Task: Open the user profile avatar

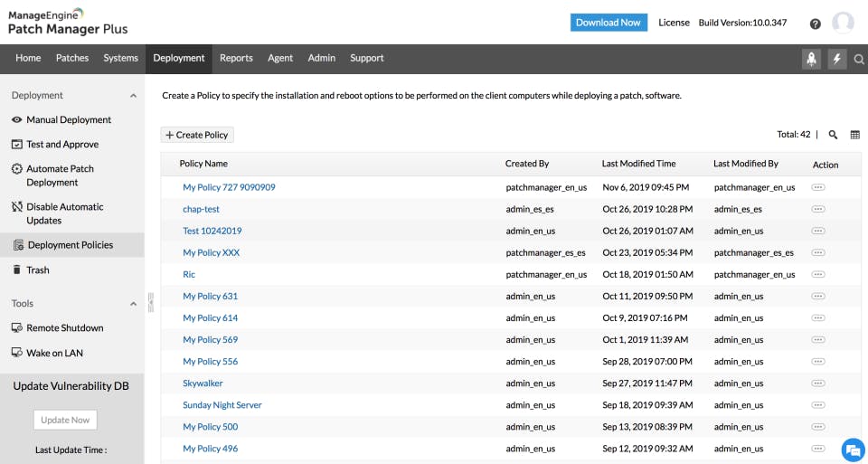Action: [843, 23]
